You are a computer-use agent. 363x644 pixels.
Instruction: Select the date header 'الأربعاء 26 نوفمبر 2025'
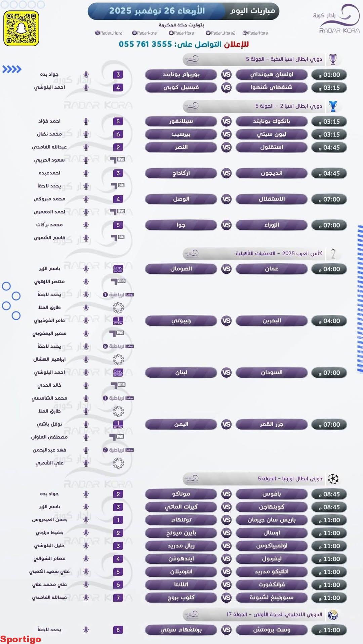pyautogui.click(x=157, y=11)
